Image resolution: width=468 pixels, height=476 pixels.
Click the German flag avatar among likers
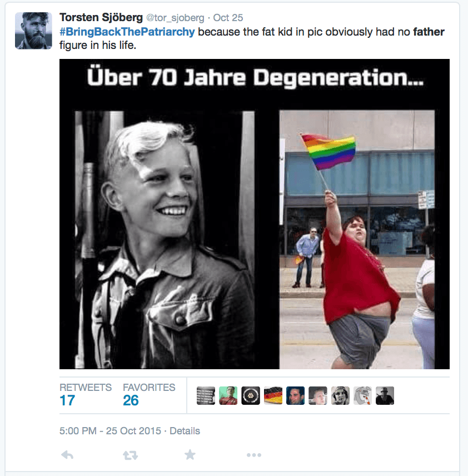click(x=273, y=395)
